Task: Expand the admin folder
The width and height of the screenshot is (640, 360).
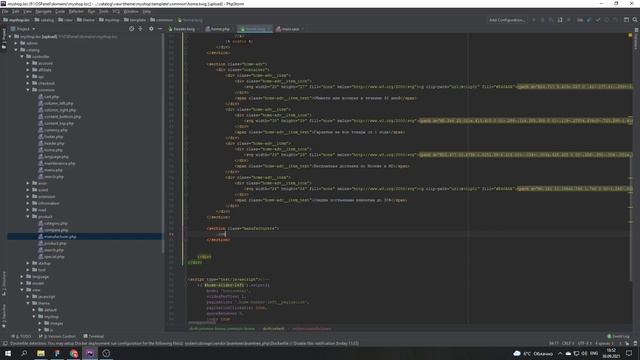Action: coord(16,43)
